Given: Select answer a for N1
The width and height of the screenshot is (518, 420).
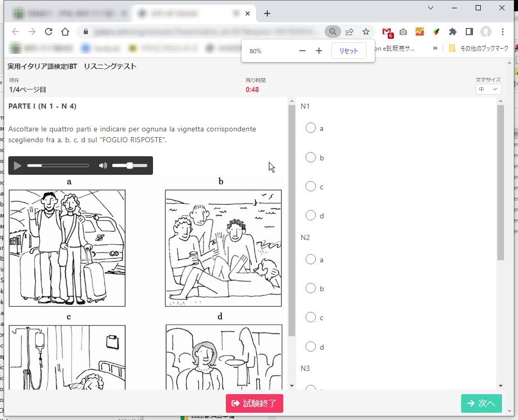Looking at the screenshot, I should coord(311,128).
